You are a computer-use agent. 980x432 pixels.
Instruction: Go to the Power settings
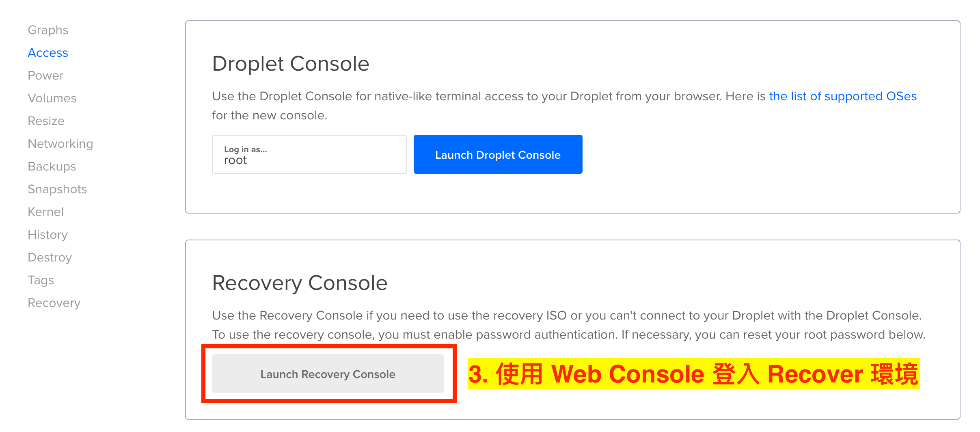45,76
